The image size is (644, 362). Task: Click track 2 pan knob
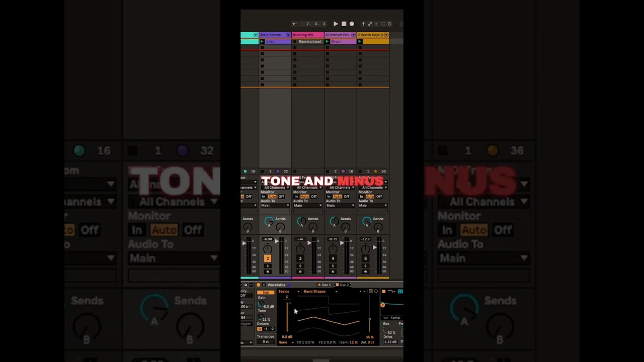coord(268,249)
